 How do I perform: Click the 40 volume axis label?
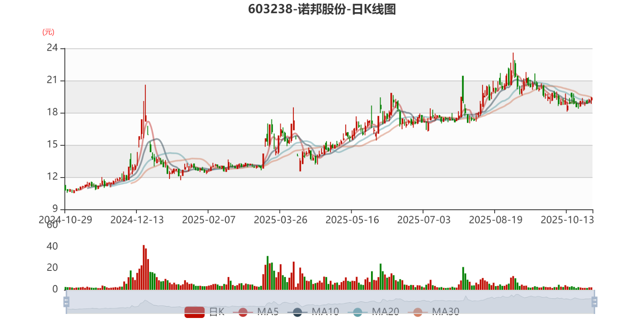coord(52,246)
